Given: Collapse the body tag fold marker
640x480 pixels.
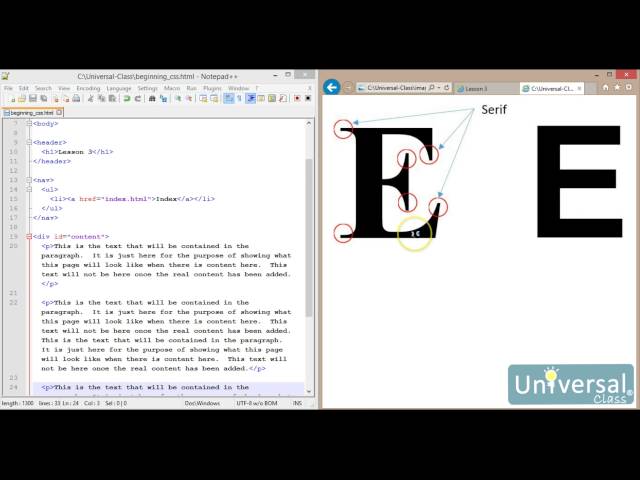Looking at the screenshot, I should [29, 124].
